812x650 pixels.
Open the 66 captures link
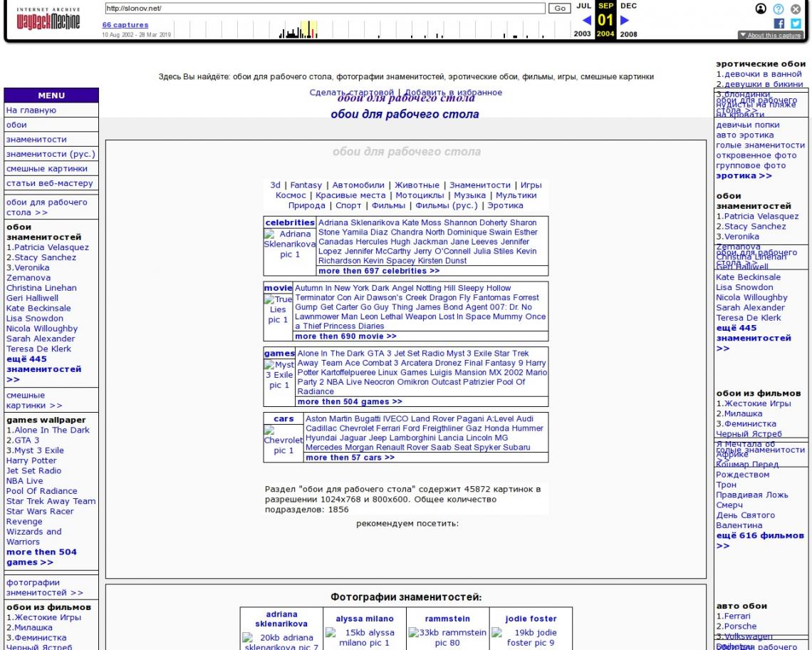pyautogui.click(x=125, y=25)
